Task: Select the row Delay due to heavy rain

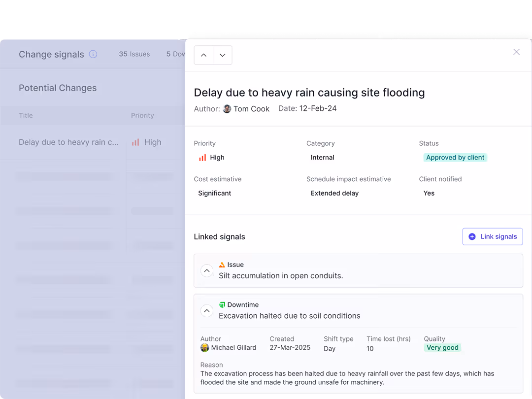Action: [x=68, y=142]
